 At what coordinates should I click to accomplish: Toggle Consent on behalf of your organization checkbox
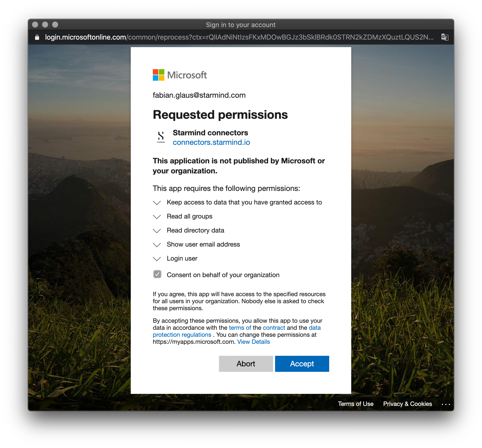click(x=157, y=274)
